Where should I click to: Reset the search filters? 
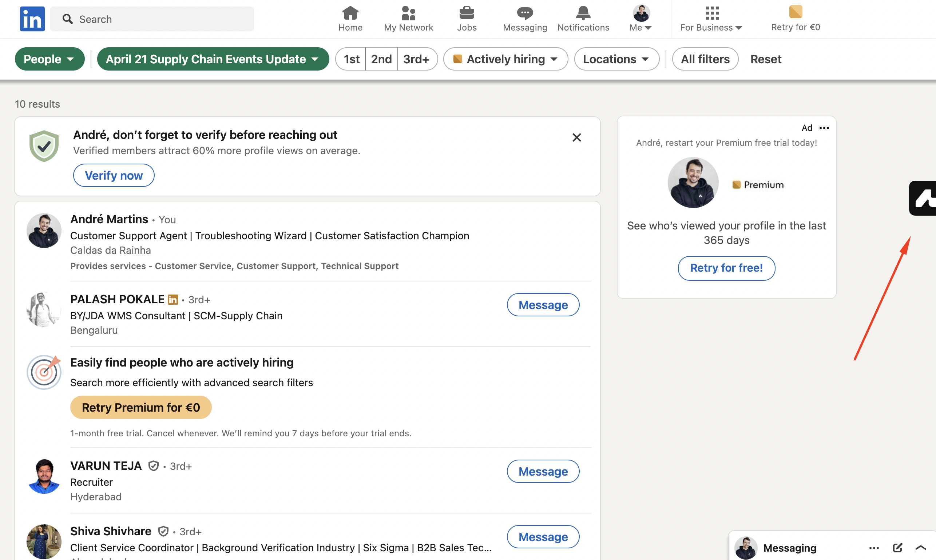tap(766, 59)
